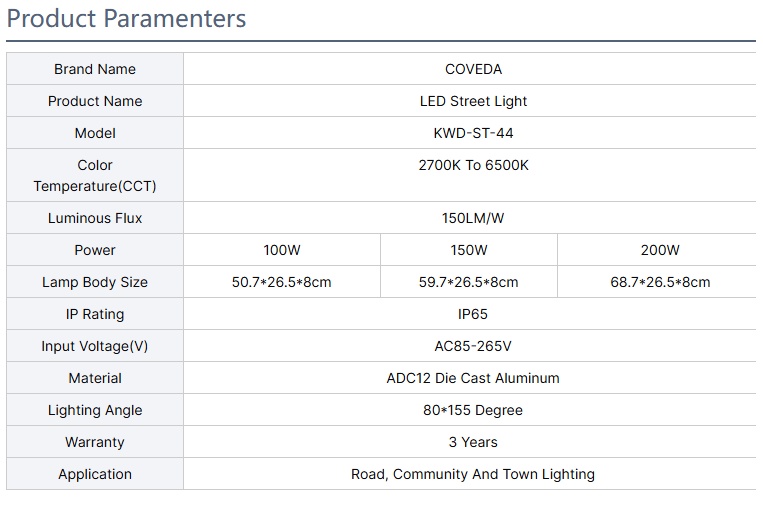Select the 80*155 Degree lighting angle
The width and height of the screenshot is (763, 505).
pyautogui.click(x=473, y=410)
